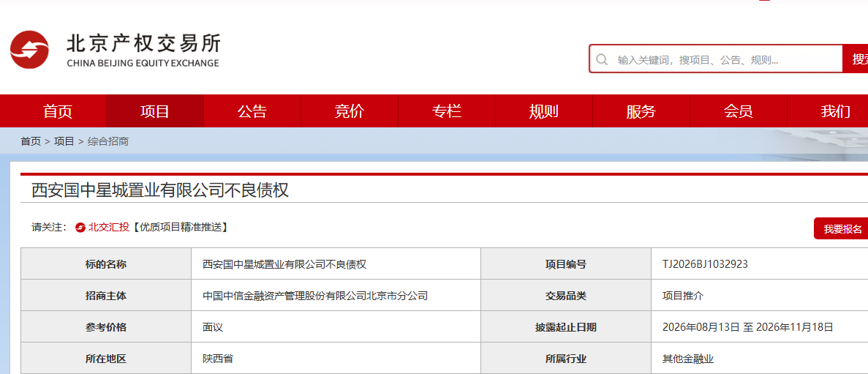Click the 项目 breadcrumb link

[x=64, y=141]
